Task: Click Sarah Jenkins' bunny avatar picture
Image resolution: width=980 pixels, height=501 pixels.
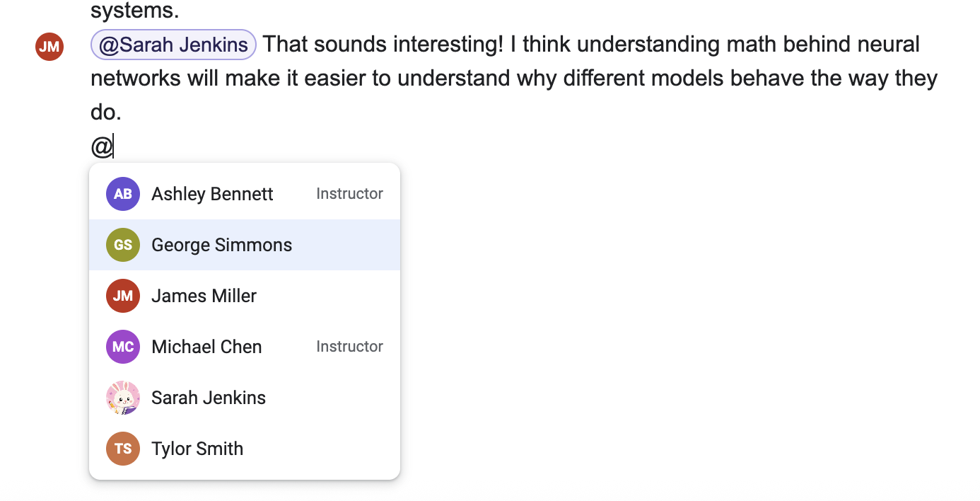Action: click(123, 398)
